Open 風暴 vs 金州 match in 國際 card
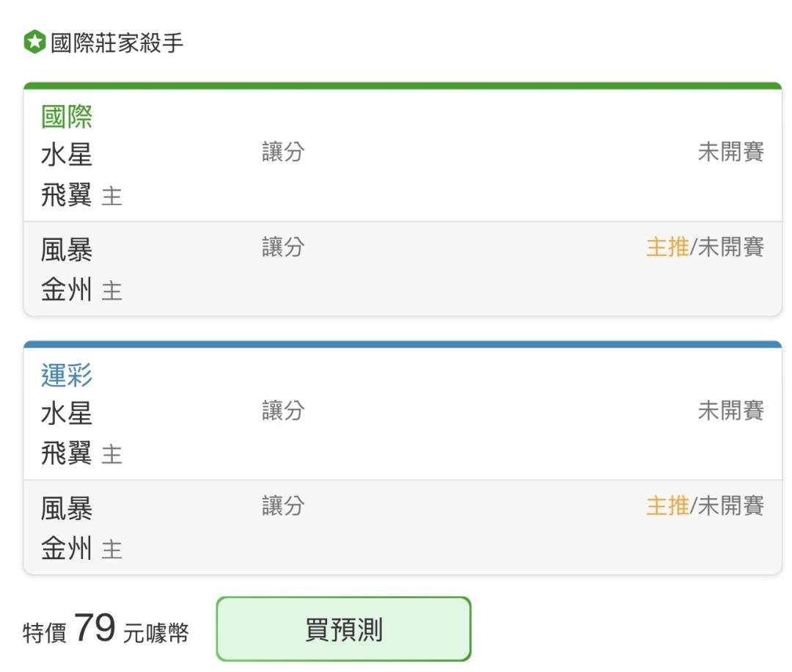The image size is (792, 672). point(403,269)
